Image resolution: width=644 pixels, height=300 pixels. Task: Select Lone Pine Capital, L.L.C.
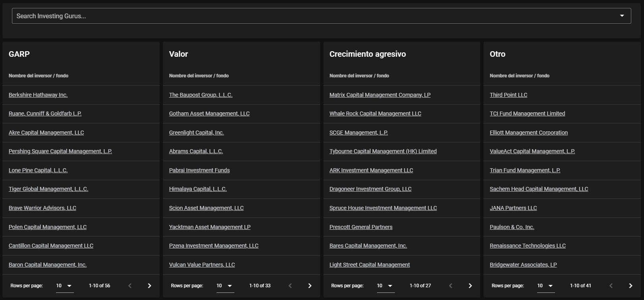coord(38,170)
